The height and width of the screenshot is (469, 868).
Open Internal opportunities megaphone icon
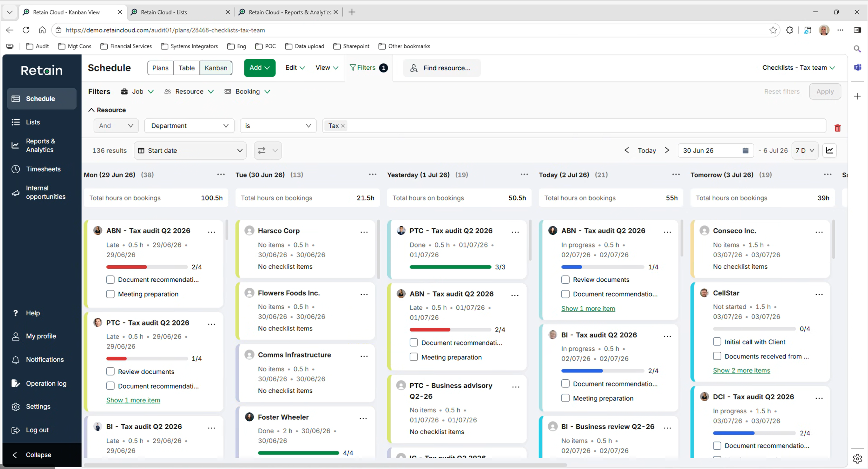(x=15, y=193)
